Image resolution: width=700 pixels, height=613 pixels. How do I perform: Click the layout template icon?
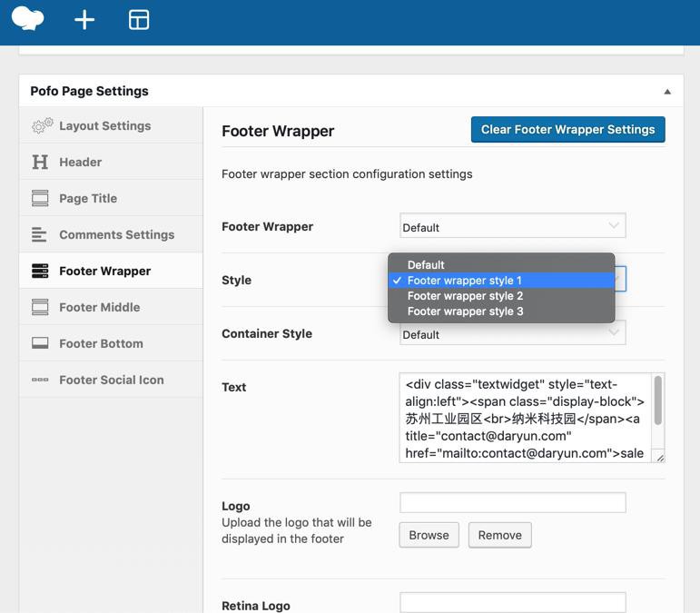click(139, 19)
